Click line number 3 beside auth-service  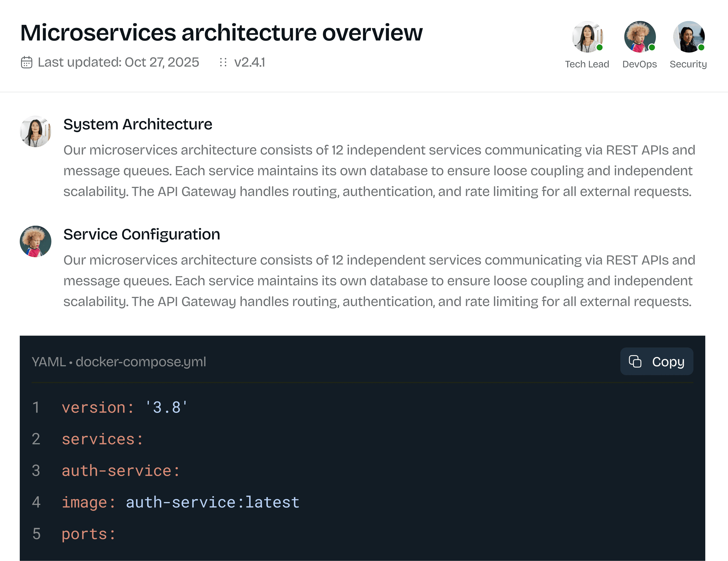pos(36,471)
